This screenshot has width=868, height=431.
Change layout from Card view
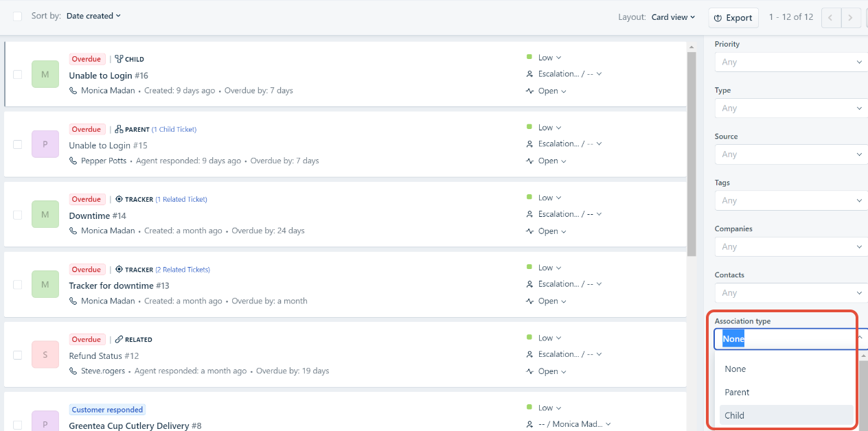[x=673, y=17]
